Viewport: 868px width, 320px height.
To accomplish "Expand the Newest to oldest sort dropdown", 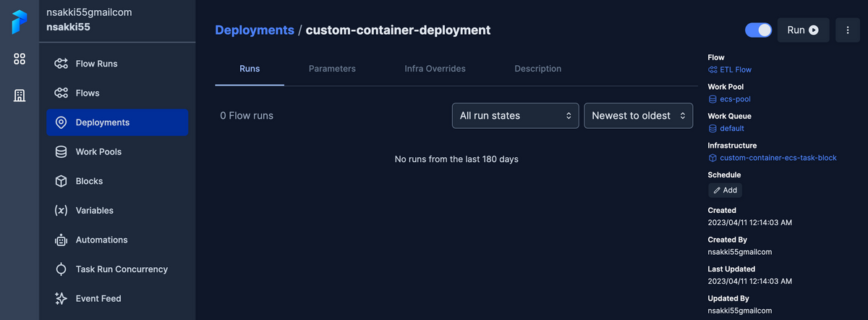I will [x=638, y=116].
